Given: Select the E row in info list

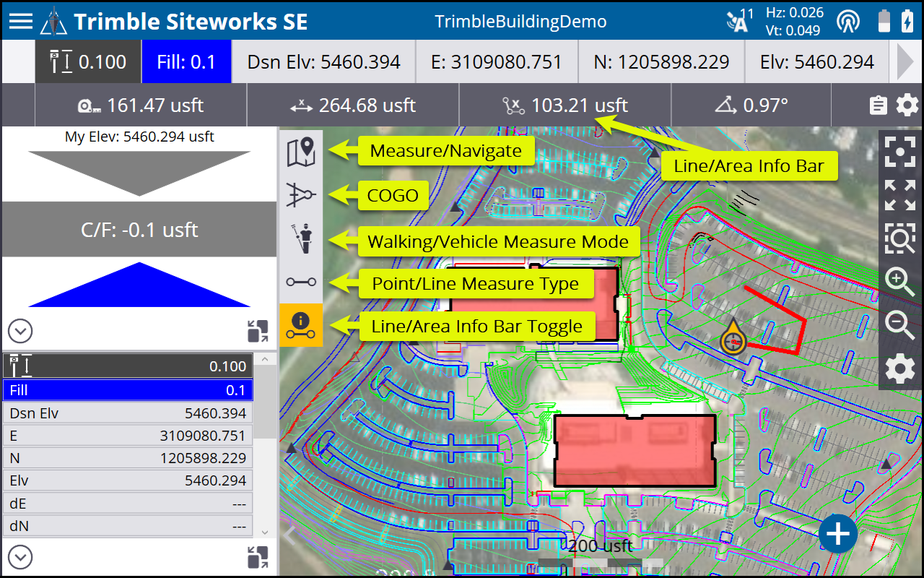Looking at the screenshot, I should click(128, 436).
